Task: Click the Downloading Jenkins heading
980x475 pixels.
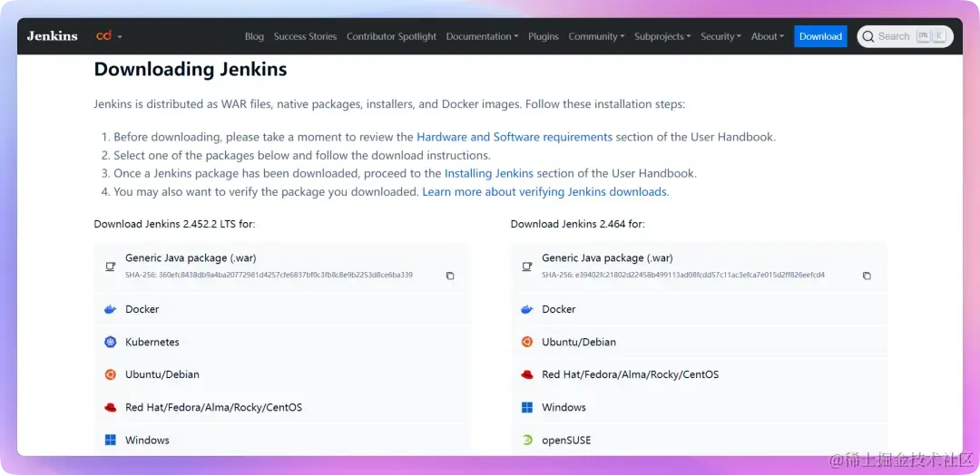Action: click(x=190, y=69)
